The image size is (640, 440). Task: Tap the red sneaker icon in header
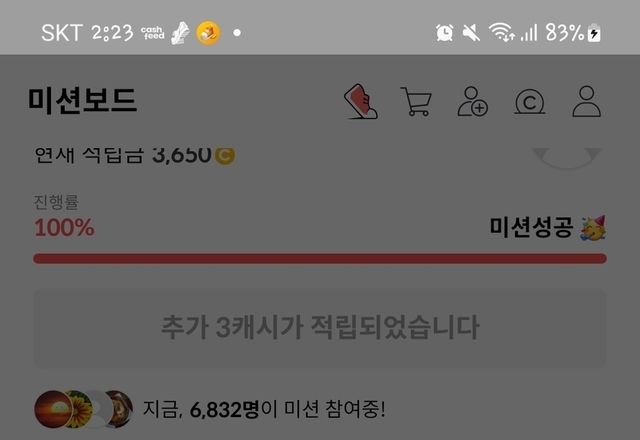(361, 101)
